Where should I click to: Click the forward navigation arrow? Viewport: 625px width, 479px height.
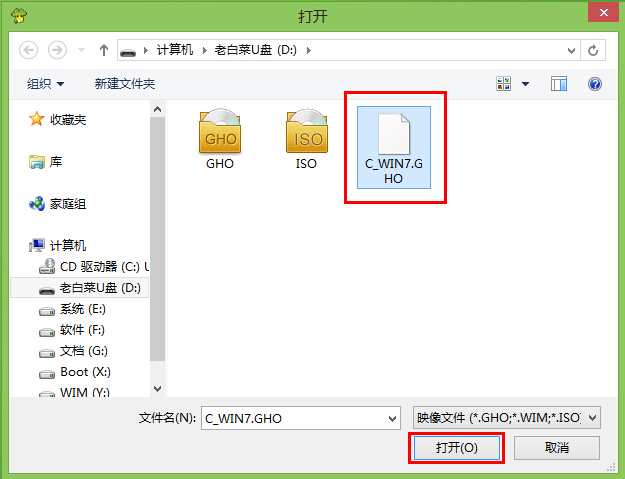57,50
